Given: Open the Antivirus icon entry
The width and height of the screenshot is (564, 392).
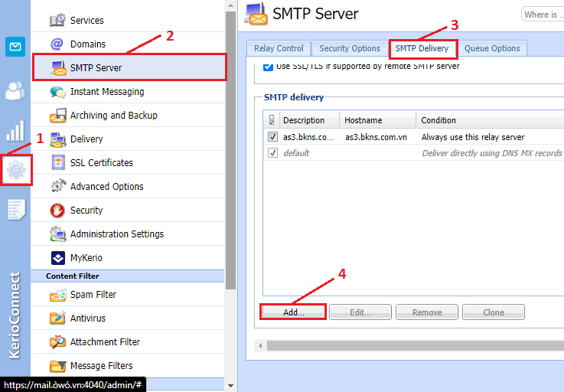Looking at the screenshot, I should tap(57, 318).
